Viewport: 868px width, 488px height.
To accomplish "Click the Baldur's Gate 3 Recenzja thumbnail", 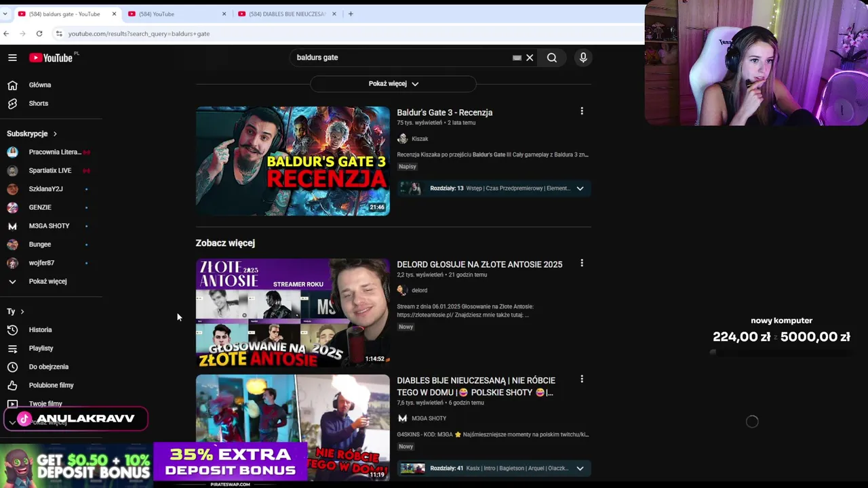I will (293, 161).
